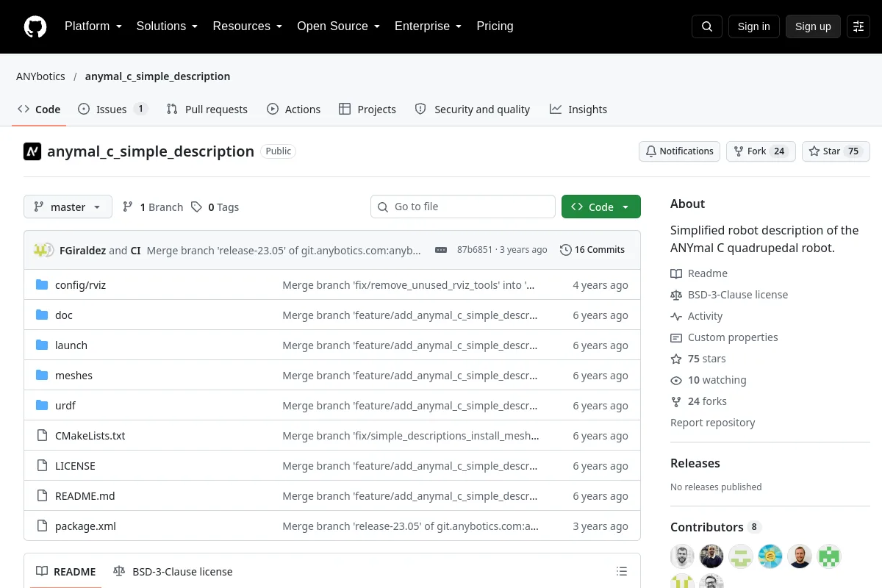The width and height of the screenshot is (882, 588).
Task: Expand the Open Source menu
Action: [338, 26]
